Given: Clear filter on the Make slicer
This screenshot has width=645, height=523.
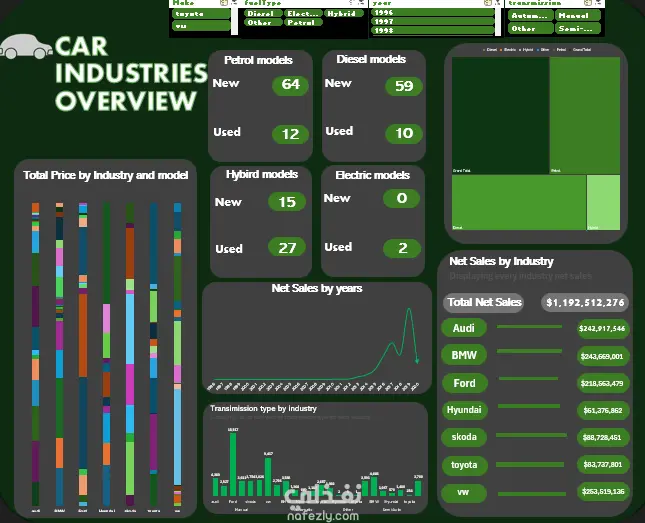Looking at the screenshot, I should (234, 2).
